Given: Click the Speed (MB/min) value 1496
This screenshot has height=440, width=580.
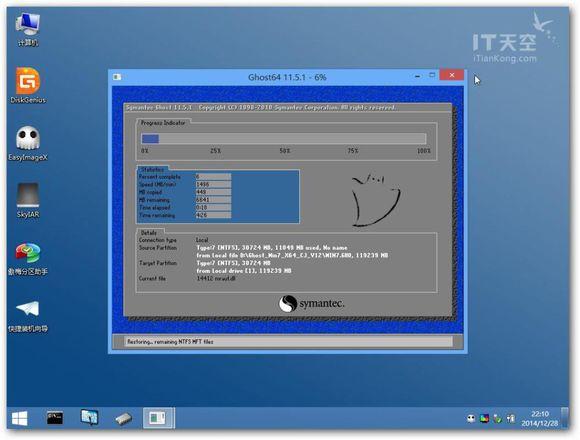Looking at the screenshot, I should pyautogui.click(x=213, y=184).
